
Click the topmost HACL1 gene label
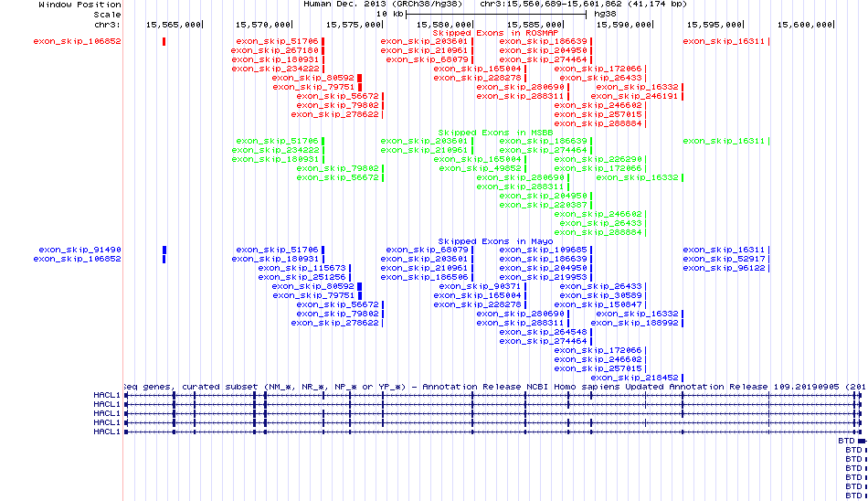point(106,395)
